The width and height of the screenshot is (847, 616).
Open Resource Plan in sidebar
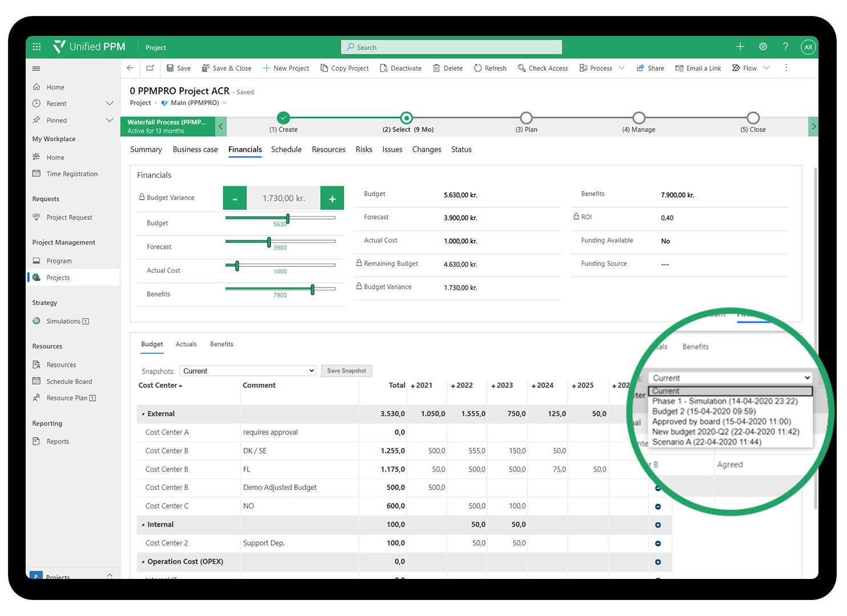(67, 398)
